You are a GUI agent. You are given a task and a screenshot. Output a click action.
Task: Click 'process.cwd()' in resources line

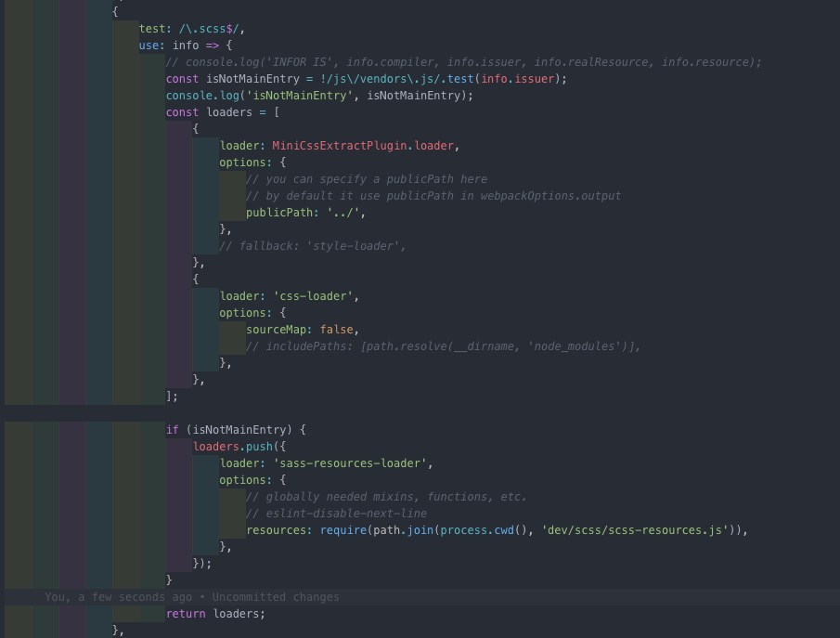(x=484, y=530)
